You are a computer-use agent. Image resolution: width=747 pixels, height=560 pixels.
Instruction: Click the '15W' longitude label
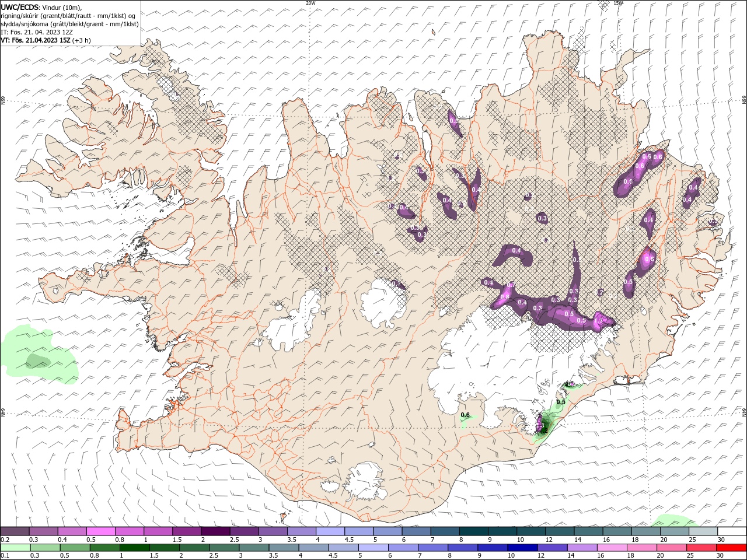coord(619,3)
